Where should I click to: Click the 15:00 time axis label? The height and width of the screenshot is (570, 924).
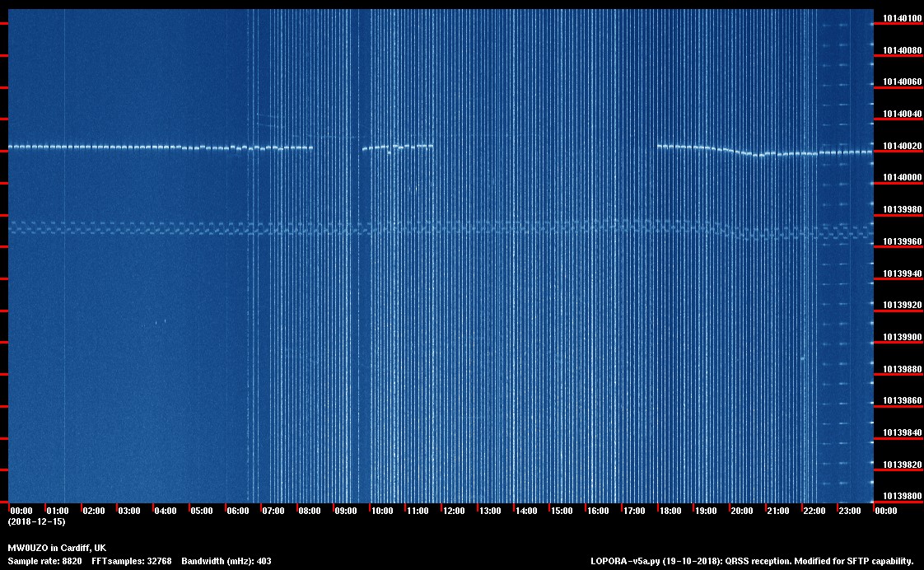[x=562, y=511]
